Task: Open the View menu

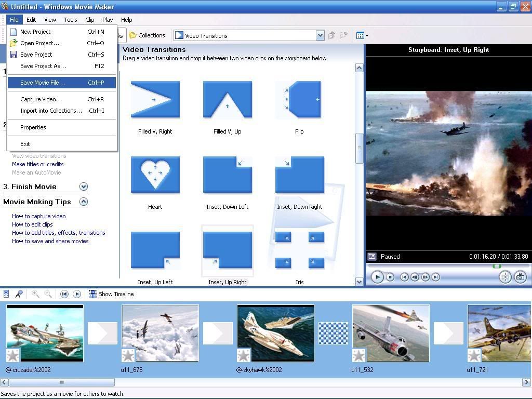Action: tap(50, 20)
